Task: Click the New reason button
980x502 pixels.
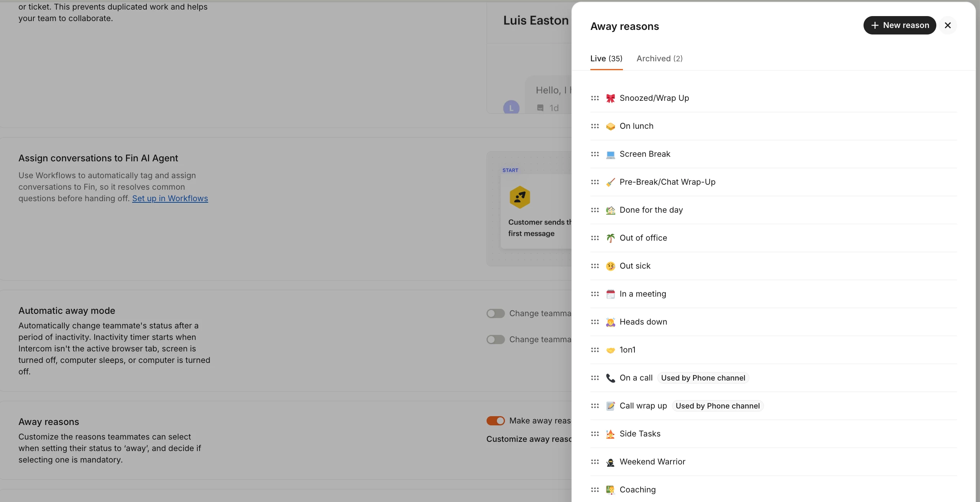Action: [900, 25]
